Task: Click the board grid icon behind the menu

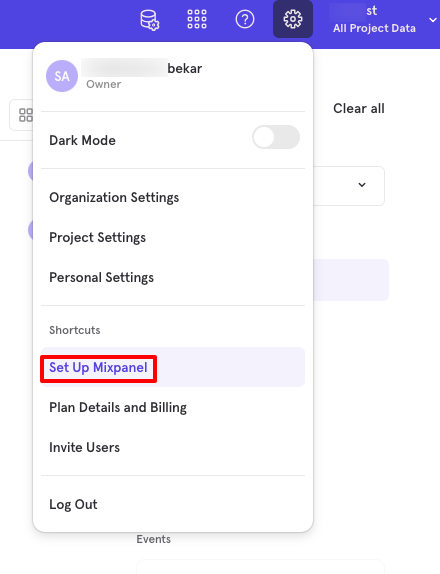Action: (26, 115)
